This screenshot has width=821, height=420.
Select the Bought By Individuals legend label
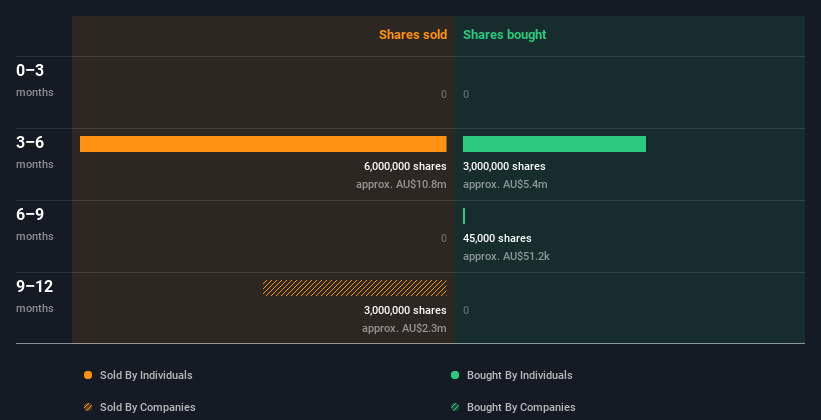519,375
